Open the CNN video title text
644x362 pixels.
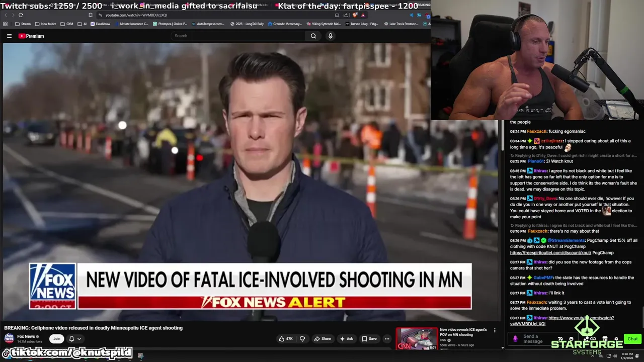tap(463, 332)
